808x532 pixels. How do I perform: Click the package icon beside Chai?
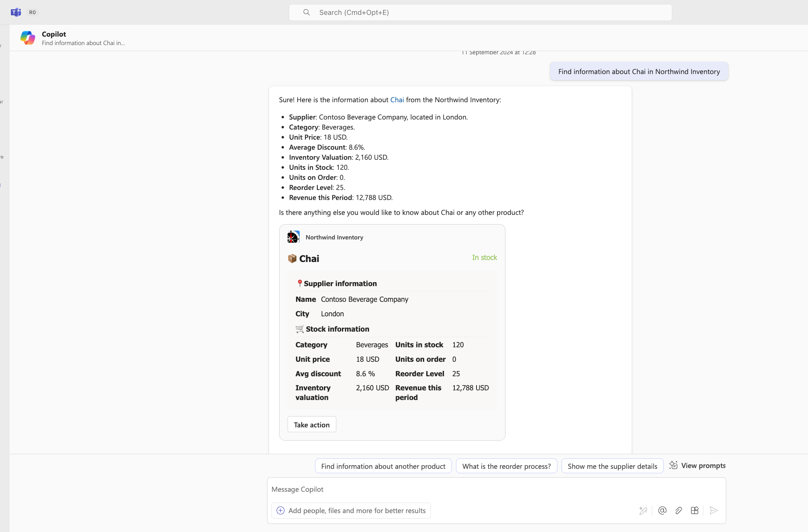[292, 258]
